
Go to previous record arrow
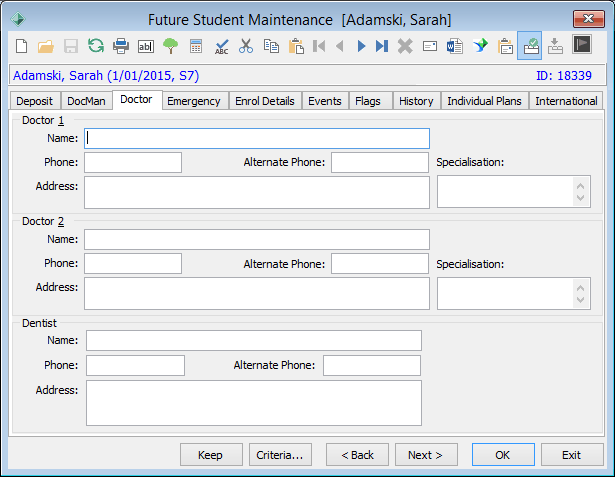tap(340, 46)
